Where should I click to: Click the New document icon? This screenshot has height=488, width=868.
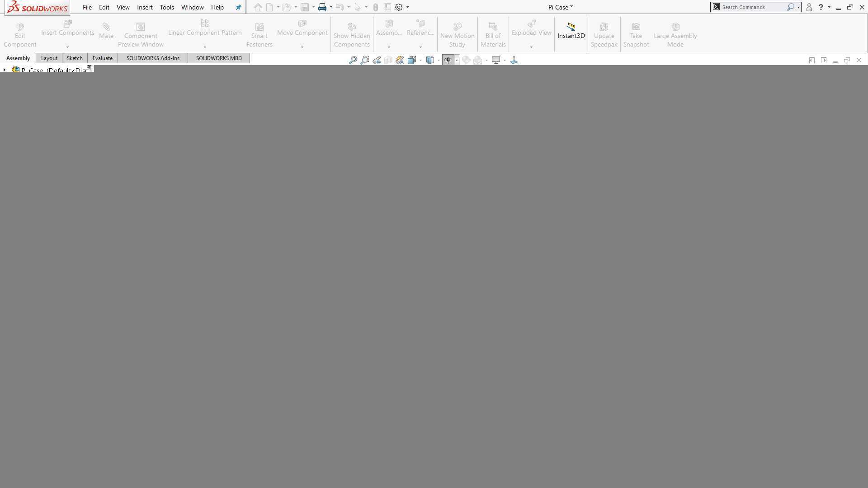click(269, 7)
